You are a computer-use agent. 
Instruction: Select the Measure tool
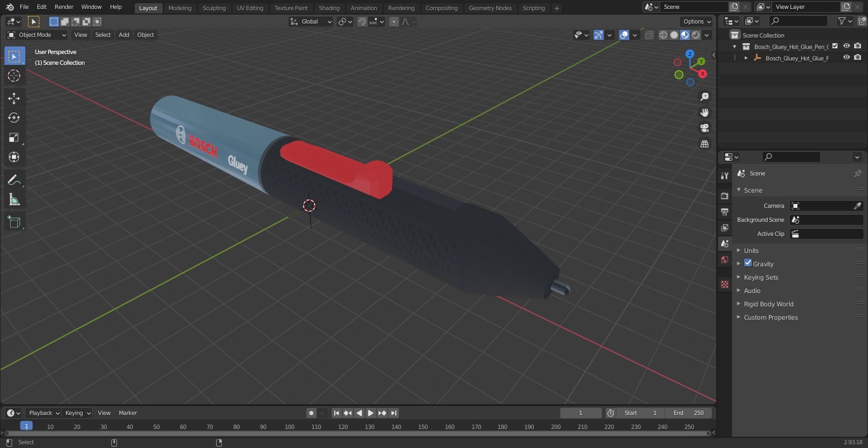14,200
